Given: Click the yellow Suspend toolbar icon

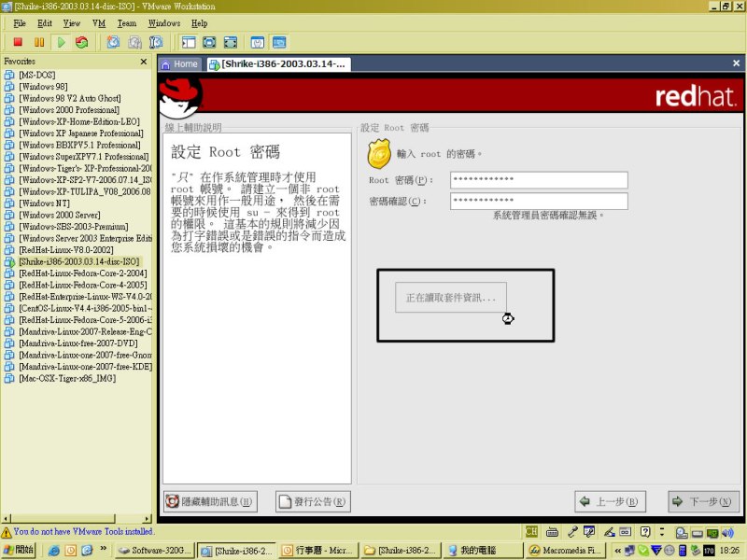Looking at the screenshot, I should [39, 42].
